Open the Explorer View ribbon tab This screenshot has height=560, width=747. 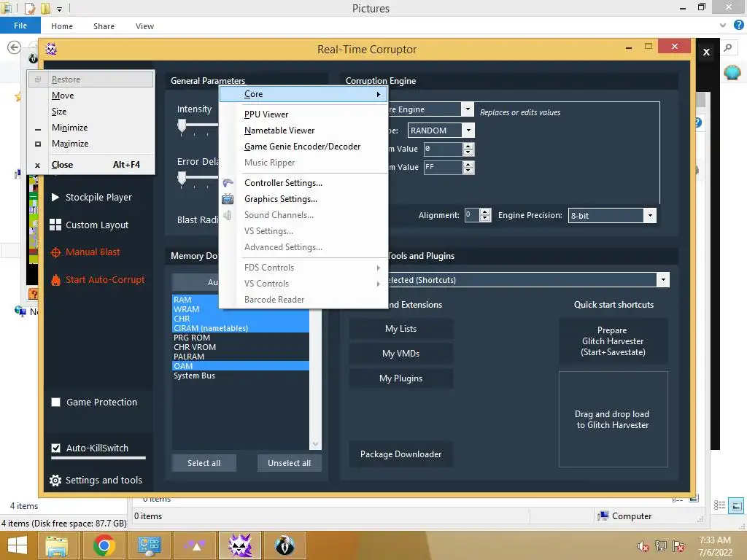pos(144,26)
